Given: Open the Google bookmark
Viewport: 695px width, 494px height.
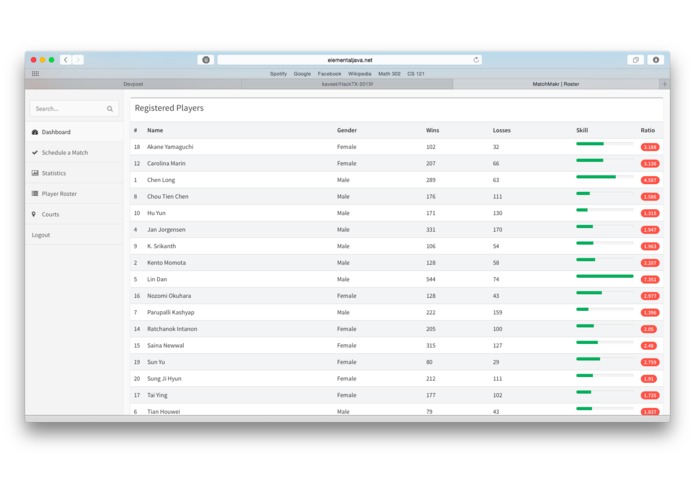Looking at the screenshot, I should pos(302,74).
